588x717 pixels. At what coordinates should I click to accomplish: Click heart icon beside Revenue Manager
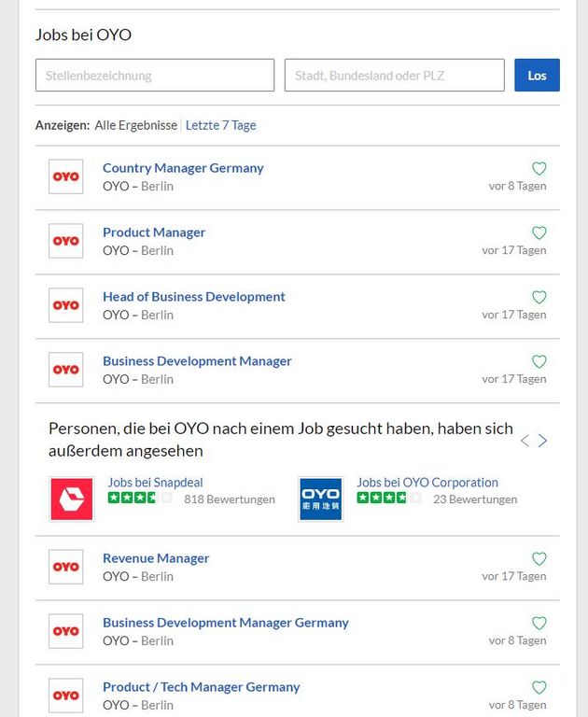[539, 559]
